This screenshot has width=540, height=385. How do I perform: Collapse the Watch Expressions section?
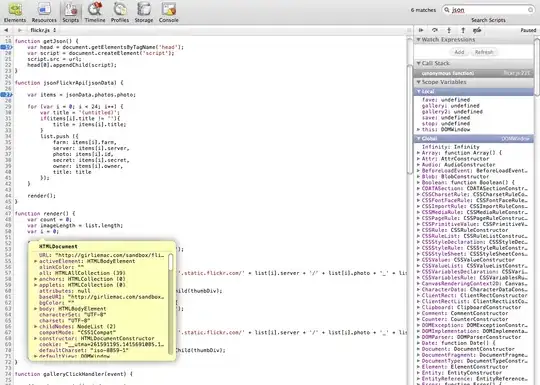click(418, 40)
